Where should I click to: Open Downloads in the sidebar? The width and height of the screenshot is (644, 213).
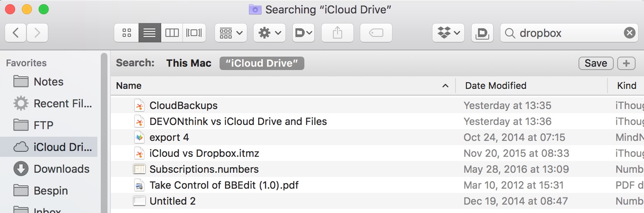[49, 169]
